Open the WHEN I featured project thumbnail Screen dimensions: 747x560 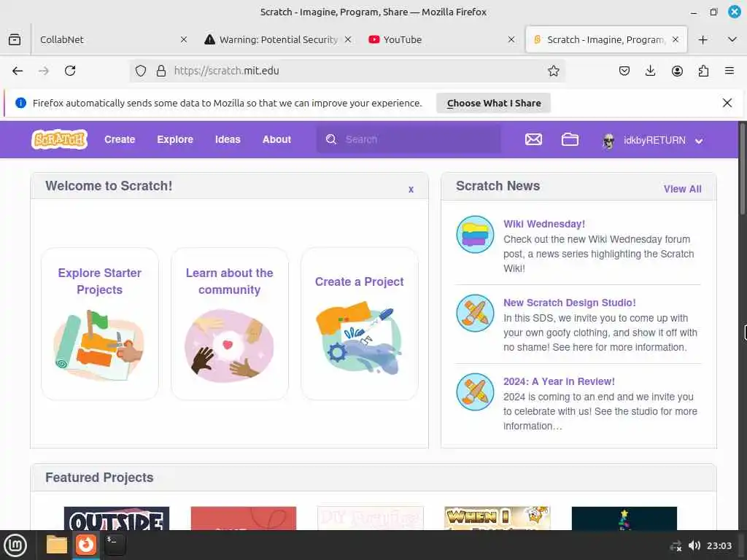point(498,518)
